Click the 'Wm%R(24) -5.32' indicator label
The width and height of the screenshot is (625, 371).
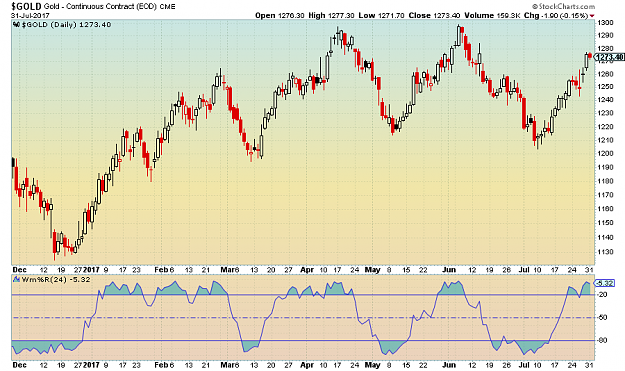56,280
